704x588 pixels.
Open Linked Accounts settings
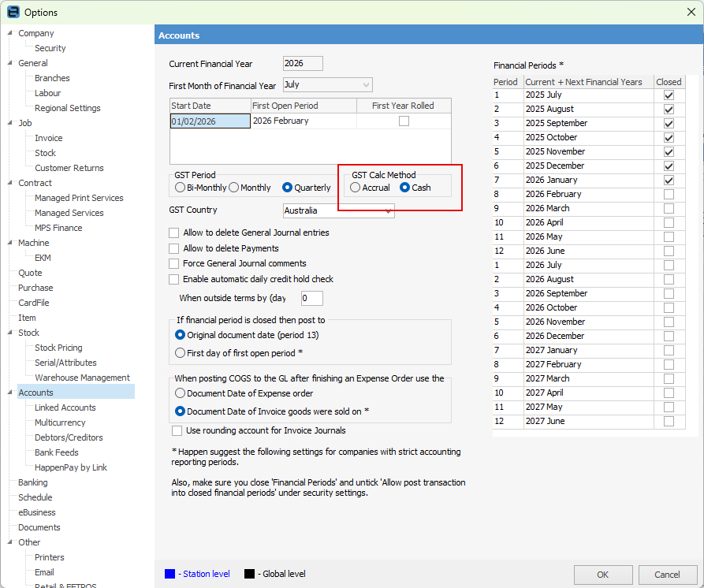(x=65, y=408)
